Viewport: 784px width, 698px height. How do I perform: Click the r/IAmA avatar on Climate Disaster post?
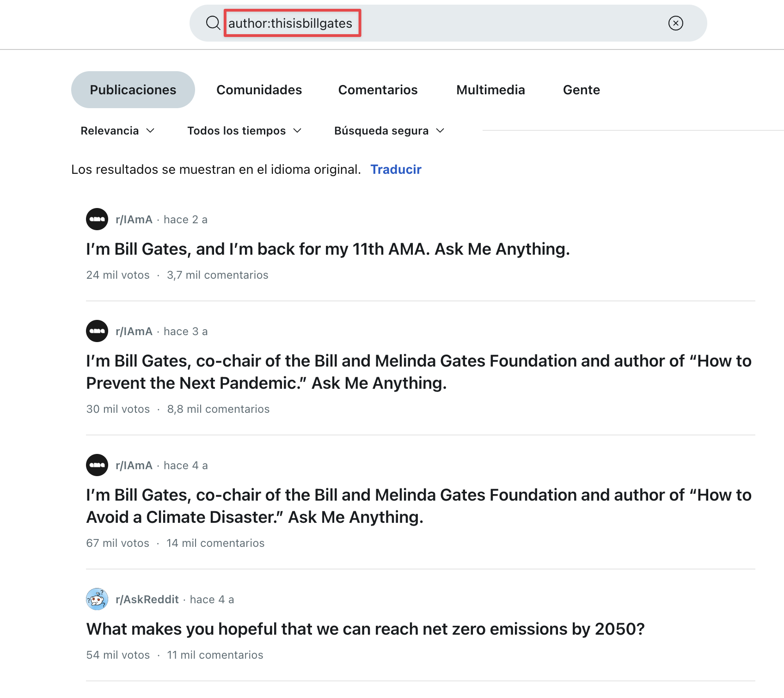[97, 465]
